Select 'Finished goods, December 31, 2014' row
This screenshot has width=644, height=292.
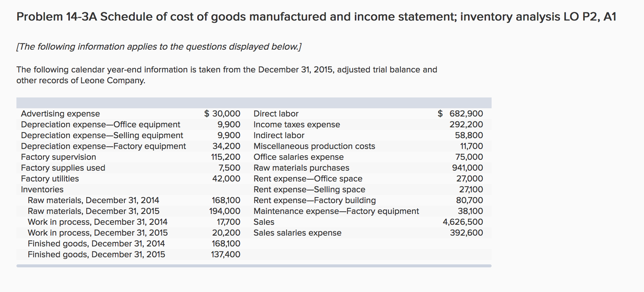[x=96, y=243]
